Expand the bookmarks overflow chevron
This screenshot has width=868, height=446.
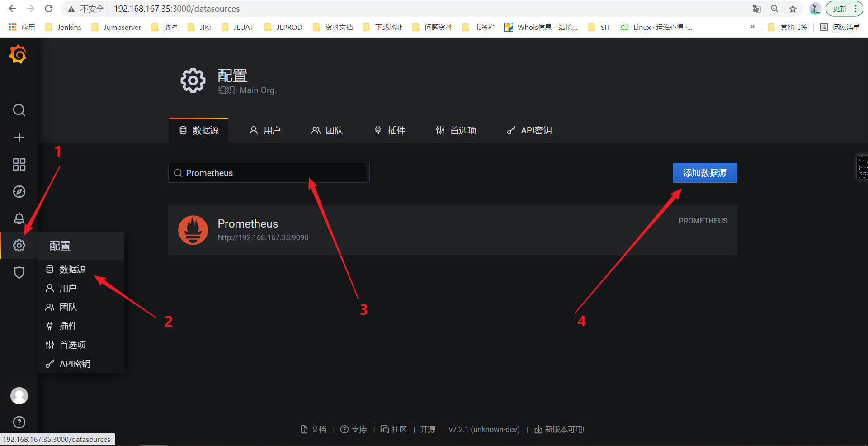tap(753, 27)
